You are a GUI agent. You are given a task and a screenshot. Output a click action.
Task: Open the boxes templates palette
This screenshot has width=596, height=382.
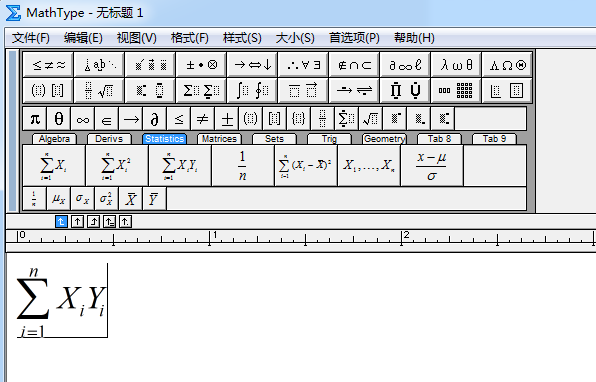pyautogui.click(x=507, y=90)
